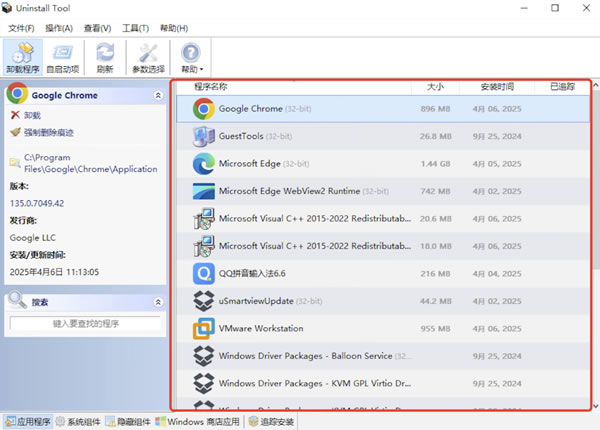Screen dimensions: 600x430
Task: Click the program search input field
Action: pos(85,324)
